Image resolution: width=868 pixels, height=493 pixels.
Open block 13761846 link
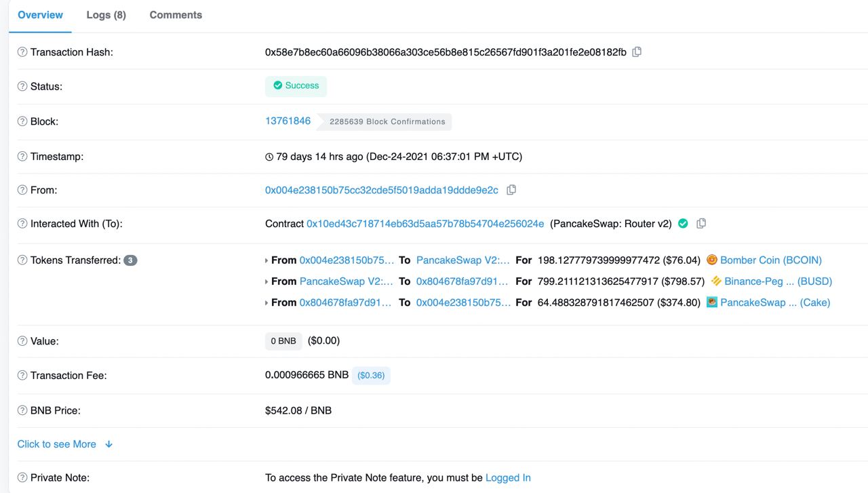coord(288,121)
